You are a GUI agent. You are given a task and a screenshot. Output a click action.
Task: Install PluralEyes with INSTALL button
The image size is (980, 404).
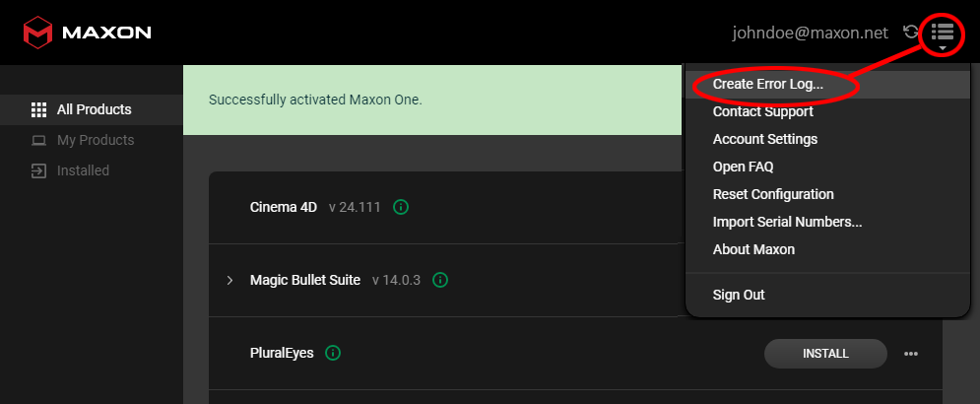825,354
